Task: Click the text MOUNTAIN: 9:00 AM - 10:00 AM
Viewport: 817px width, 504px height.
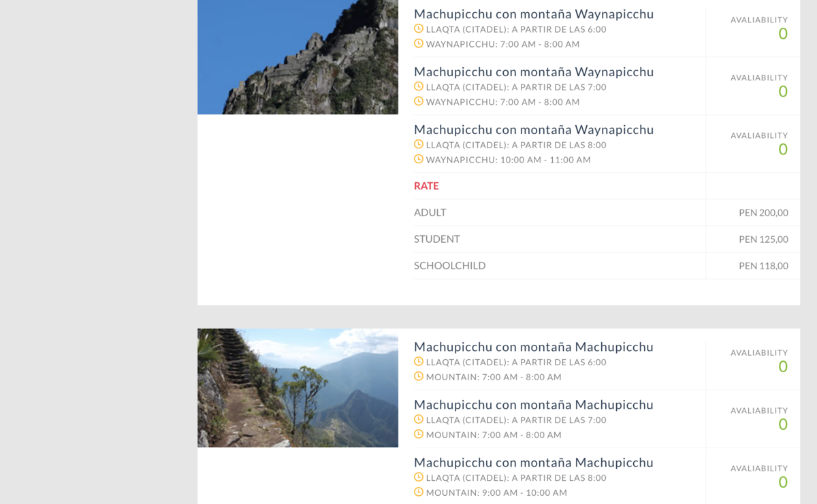Action: pyautogui.click(x=496, y=492)
